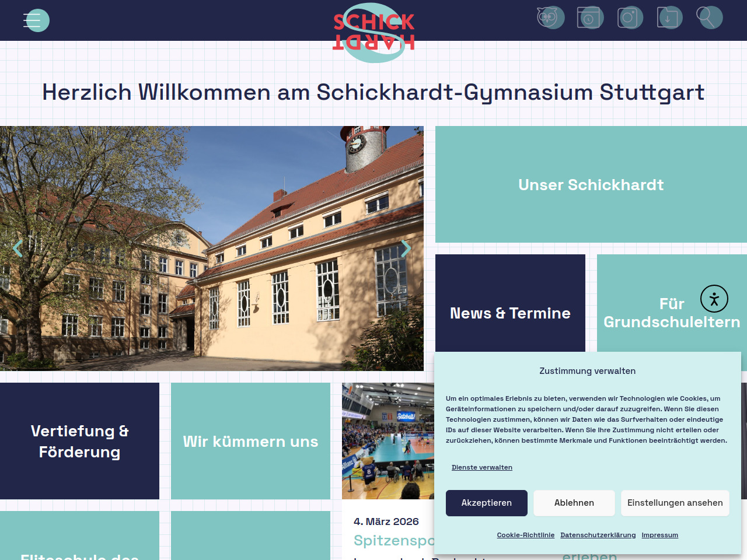Decline cookies via Ablehnen button
The image size is (747, 560).
click(574, 503)
